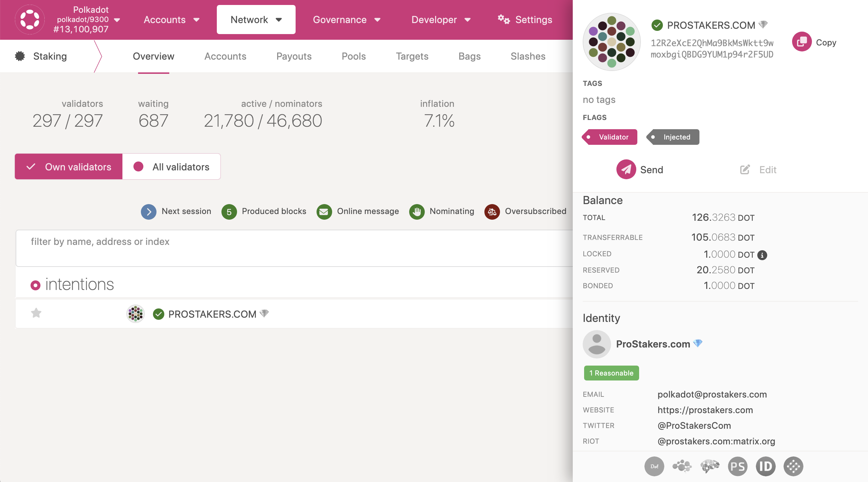
Task: Copy the account address using the Copy icon
Action: point(802,42)
